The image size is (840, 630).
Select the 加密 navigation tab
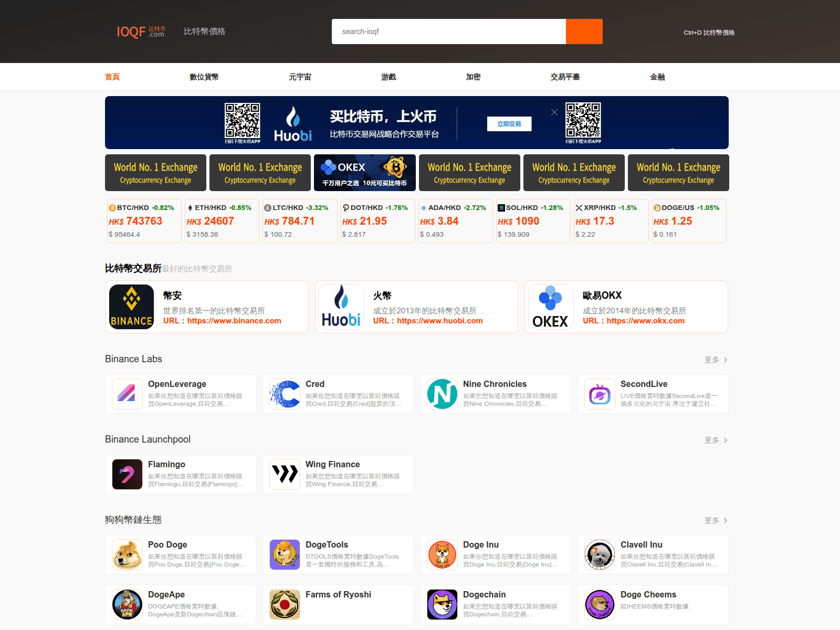point(473,77)
